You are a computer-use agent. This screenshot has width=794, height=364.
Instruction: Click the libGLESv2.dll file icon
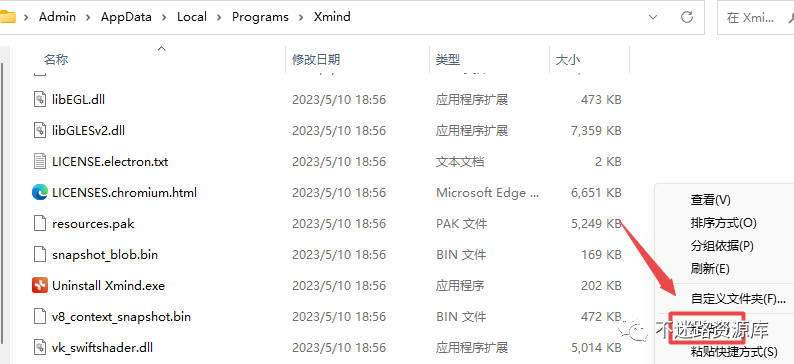[40, 131]
